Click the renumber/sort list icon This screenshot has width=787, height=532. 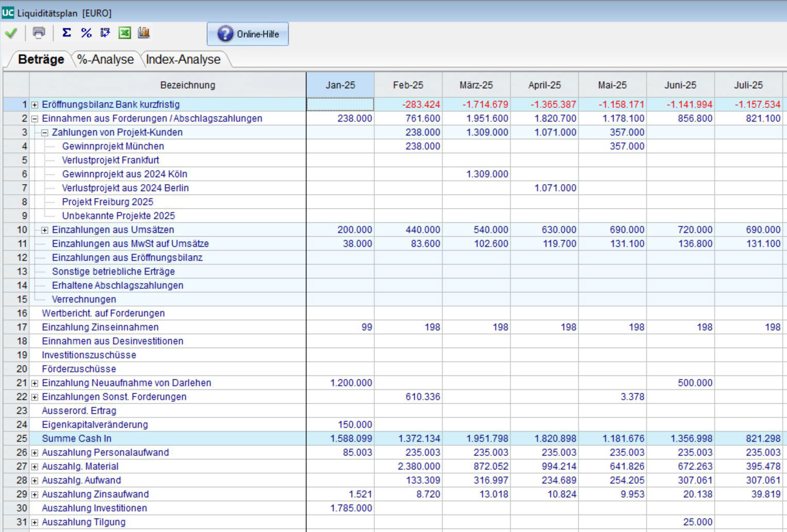105,33
